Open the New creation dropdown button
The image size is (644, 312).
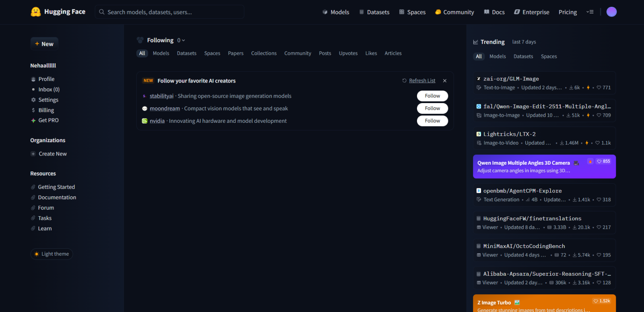[44, 44]
